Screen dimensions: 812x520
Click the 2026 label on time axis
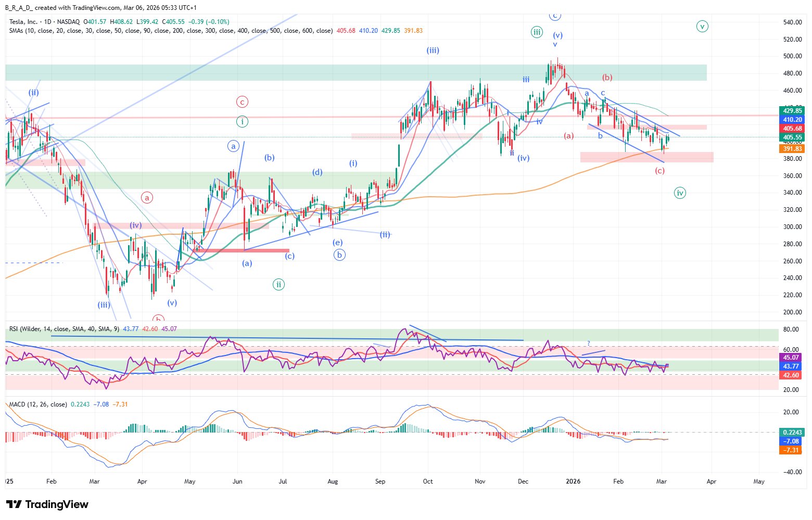point(573,481)
